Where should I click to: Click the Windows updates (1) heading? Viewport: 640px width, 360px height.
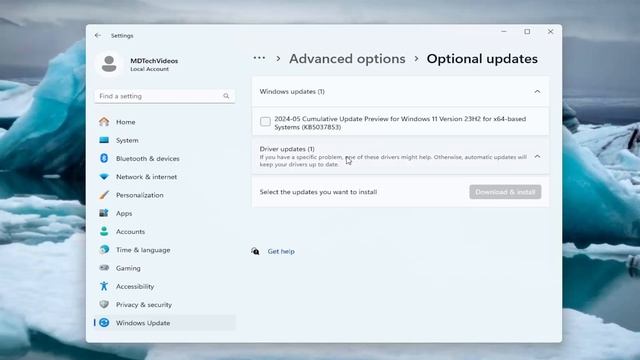tap(292, 92)
